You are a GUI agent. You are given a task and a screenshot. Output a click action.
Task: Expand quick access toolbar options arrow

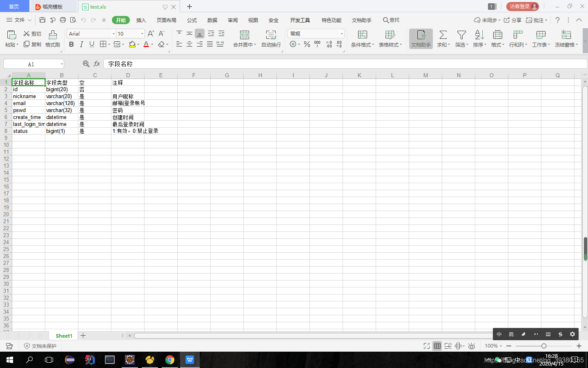click(x=104, y=20)
